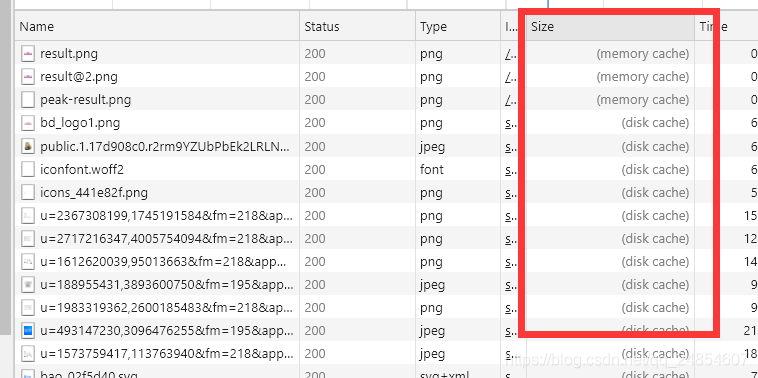Sort requests by the Size column header
Image resolution: width=758 pixels, height=378 pixels.
(610, 27)
